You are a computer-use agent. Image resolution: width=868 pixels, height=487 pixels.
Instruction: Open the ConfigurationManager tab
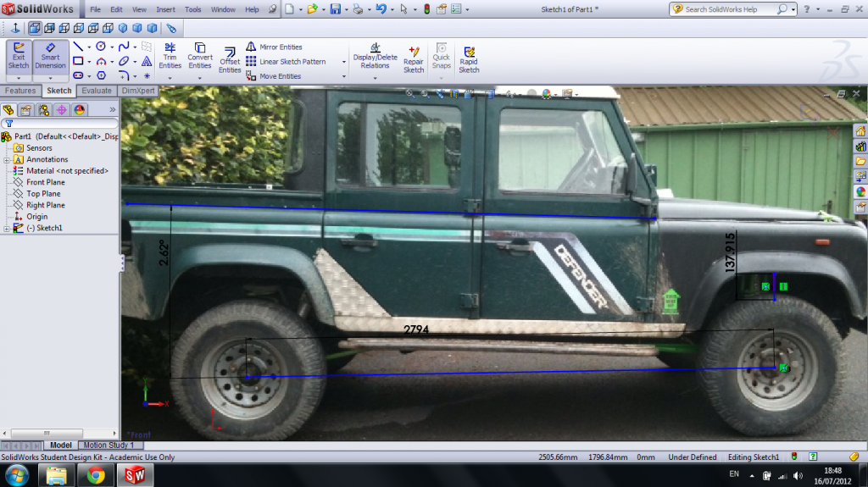point(44,109)
